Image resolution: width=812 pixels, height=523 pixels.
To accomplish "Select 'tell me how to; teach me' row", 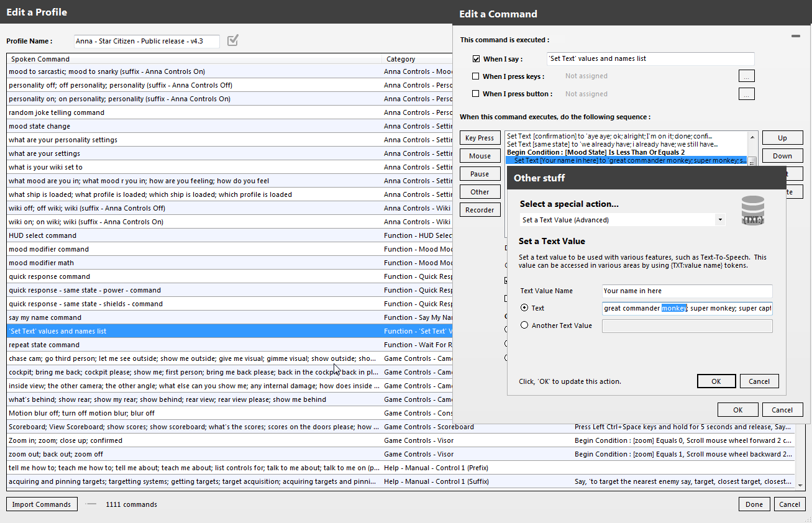I will pyautogui.click(x=401, y=468).
